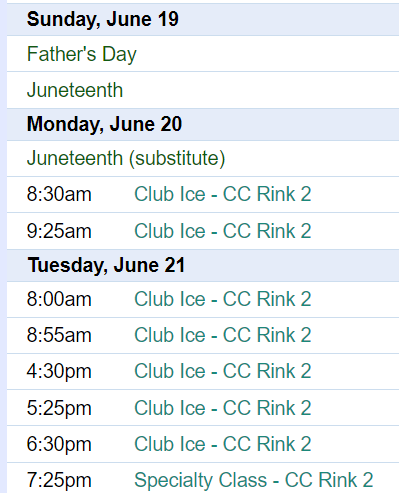Open Monday 9:25am Club Ice event
The image size is (399, 493).
223,231
